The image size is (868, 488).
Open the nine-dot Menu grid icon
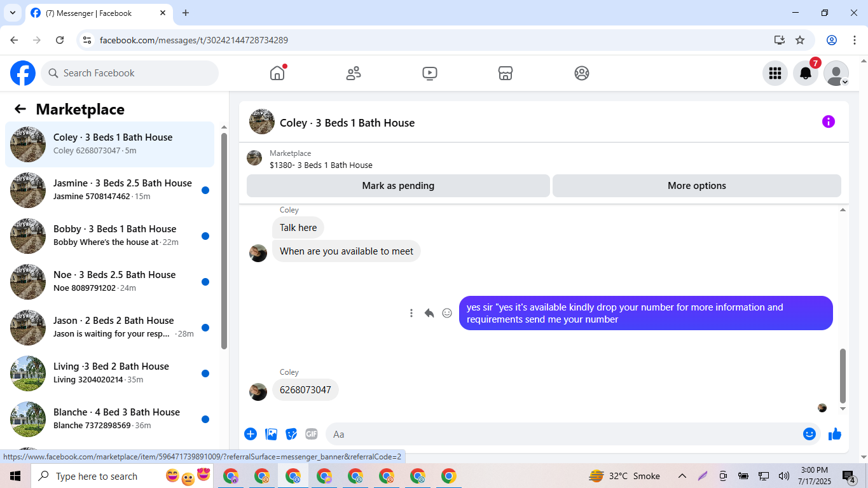click(775, 73)
